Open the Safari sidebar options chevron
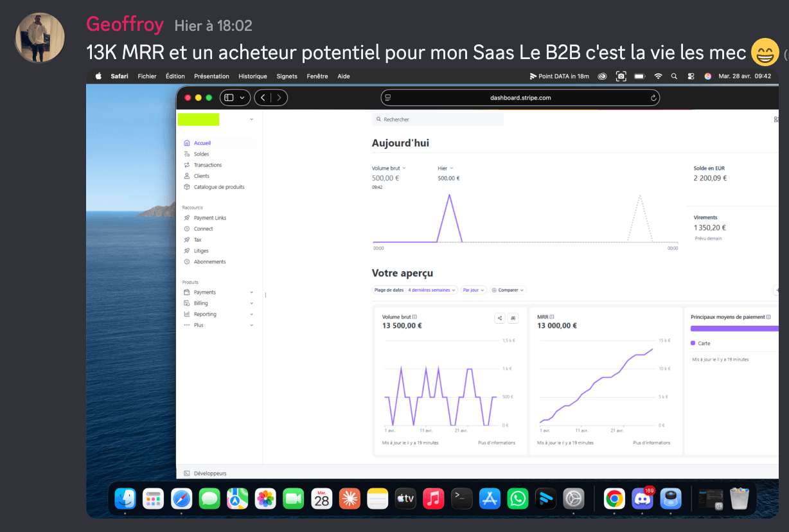This screenshot has width=789, height=532. tap(242, 98)
